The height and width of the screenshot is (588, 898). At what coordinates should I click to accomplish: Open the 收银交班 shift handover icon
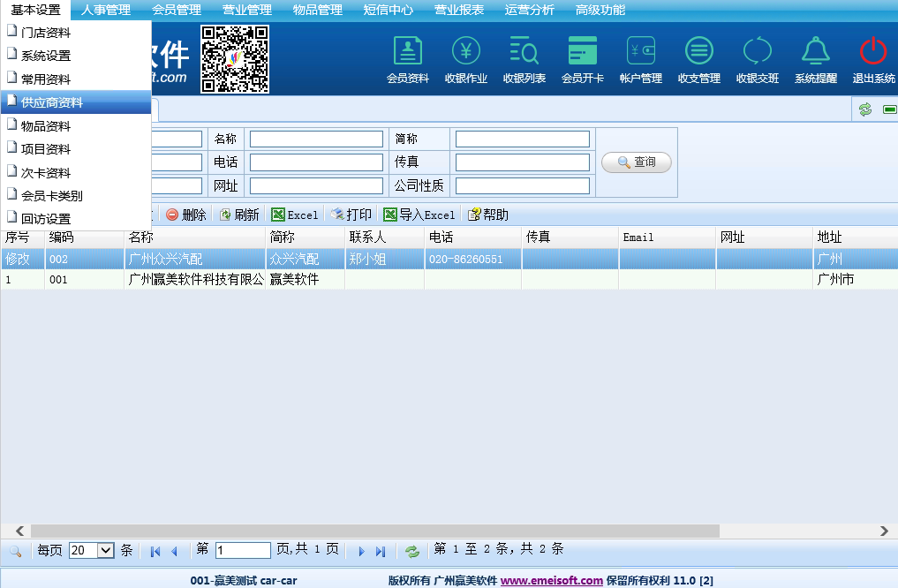(x=757, y=59)
